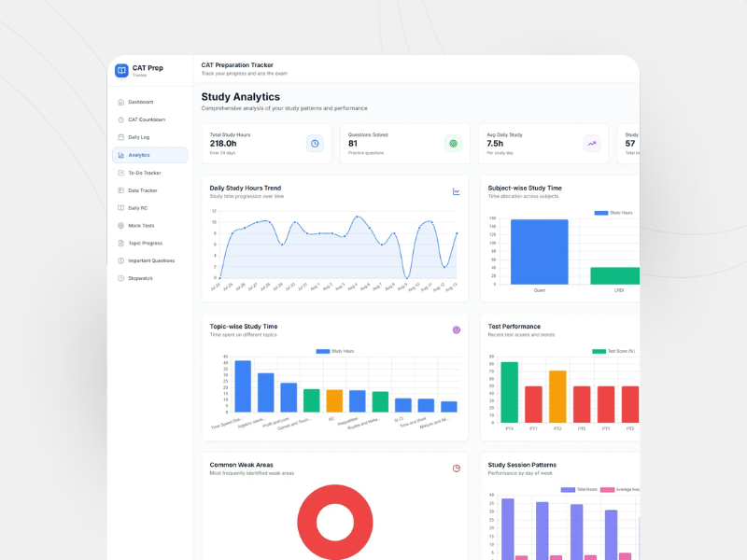Image resolution: width=747 pixels, height=560 pixels.
Task: Click the CAT Prep book logo icon
Action: (x=121, y=70)
